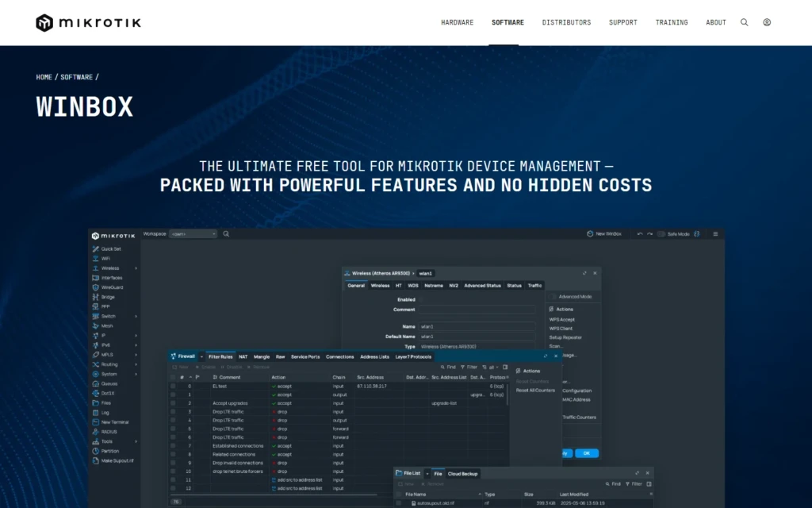812x508 pixels.
Task: Expand the Wireless sidebar submenu
Action: (x=136, y=268)
